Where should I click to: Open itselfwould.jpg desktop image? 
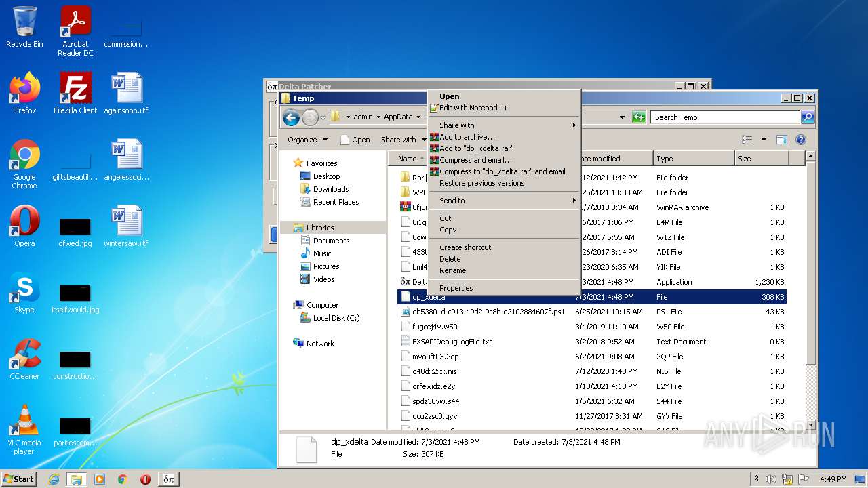pos(75,299)
